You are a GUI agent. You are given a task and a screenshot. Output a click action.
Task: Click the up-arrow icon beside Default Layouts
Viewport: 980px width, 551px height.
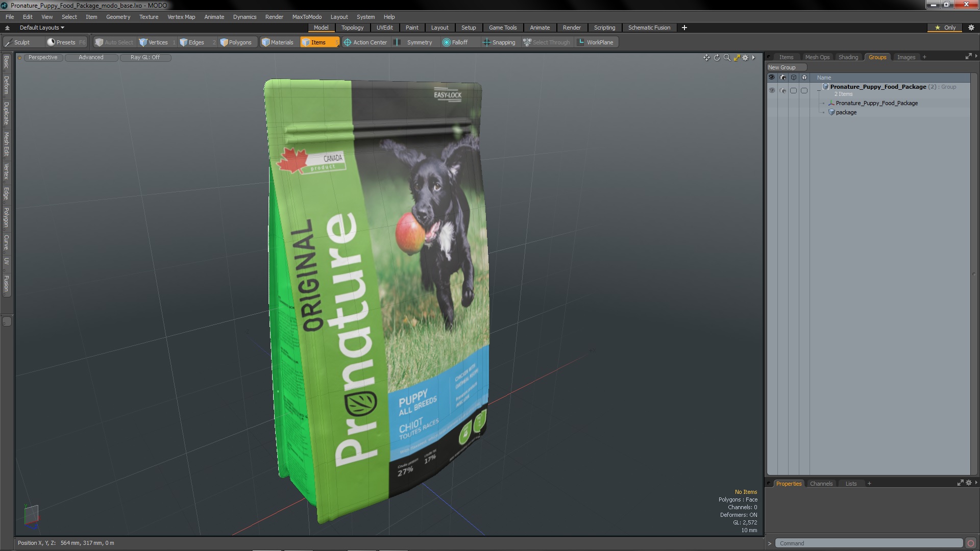click(7, 28)
